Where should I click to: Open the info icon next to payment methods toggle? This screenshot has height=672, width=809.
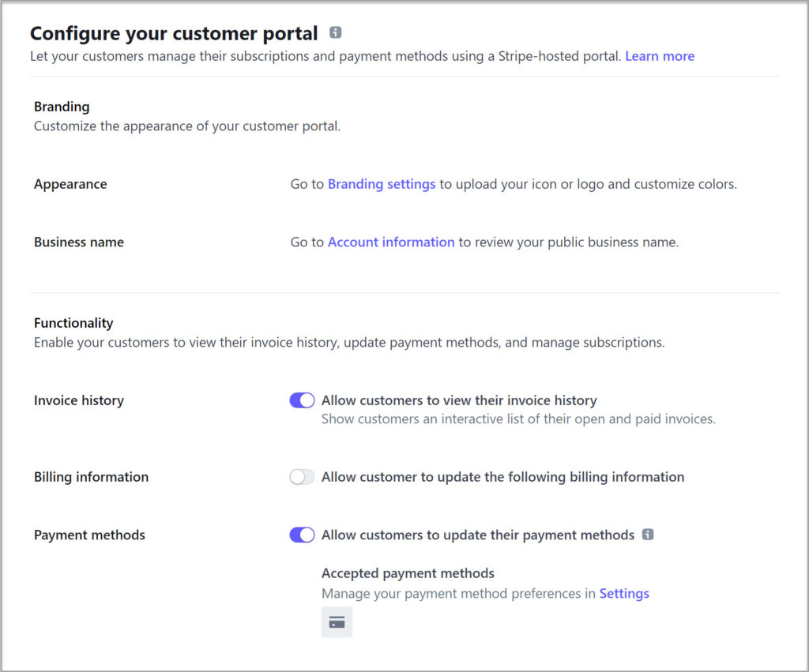point(649,535)
